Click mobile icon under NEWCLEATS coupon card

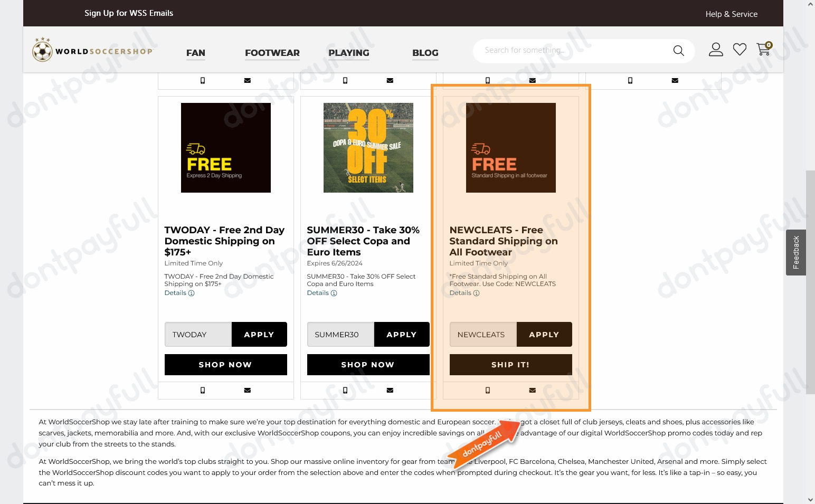488,391
